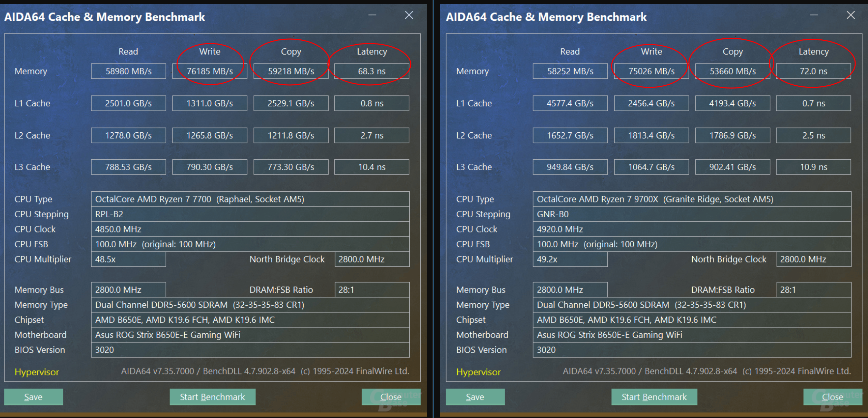Click the 76185 MB/s memory write value
This screenshot has width=868, height=418.
pyautogui.click(x=209, y=71)
